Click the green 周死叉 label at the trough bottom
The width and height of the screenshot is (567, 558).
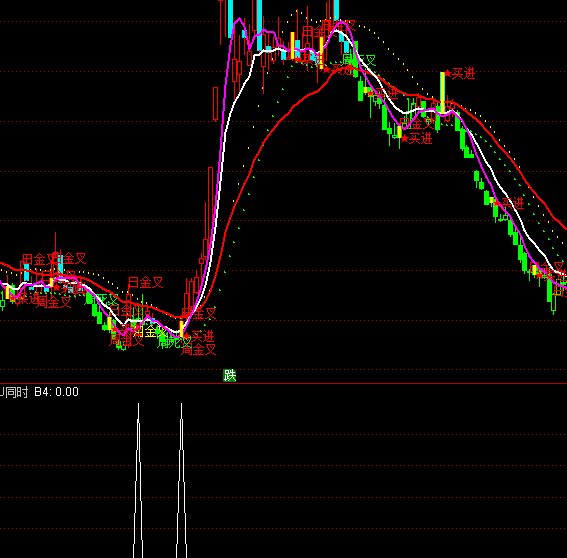(x=174, y=342)
